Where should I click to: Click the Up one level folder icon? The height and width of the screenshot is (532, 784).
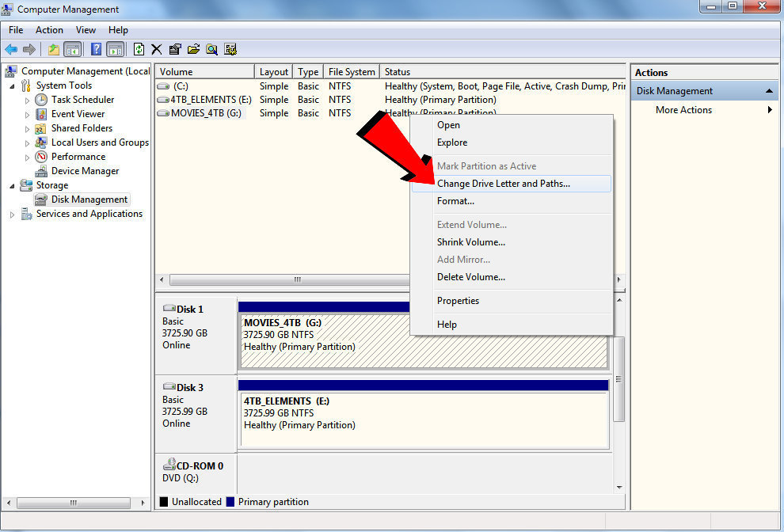54,49
